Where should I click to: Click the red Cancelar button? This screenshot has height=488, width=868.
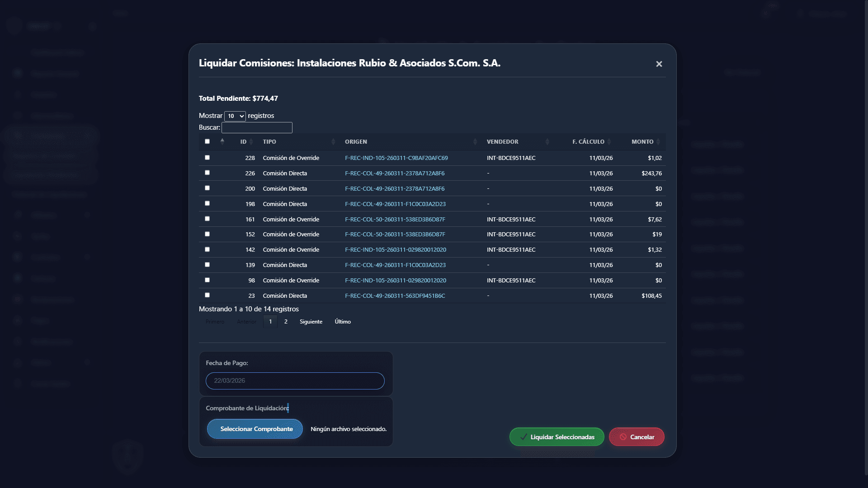click(636, 437)
